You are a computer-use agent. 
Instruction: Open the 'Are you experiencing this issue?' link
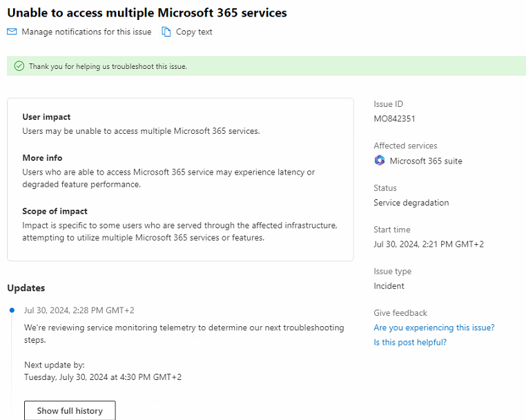(x=434, y=328)
